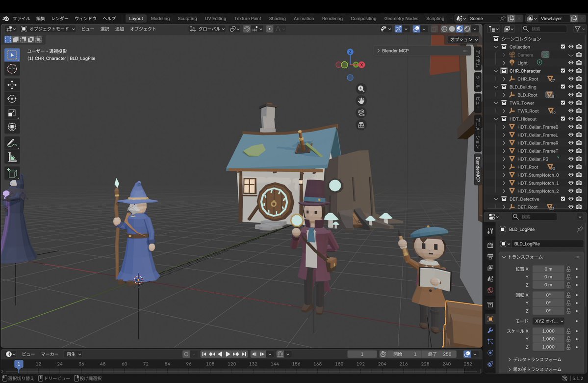The height and width of the screenshot is (383, 588).
Task: Select rendered viewport shading mode
Action: point(467,29)
